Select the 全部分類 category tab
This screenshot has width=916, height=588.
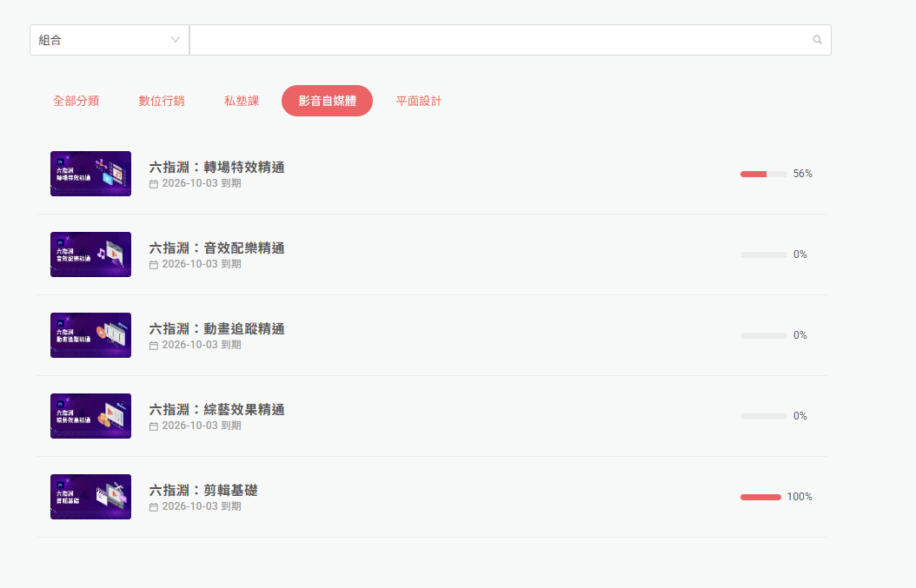(76, 101)
